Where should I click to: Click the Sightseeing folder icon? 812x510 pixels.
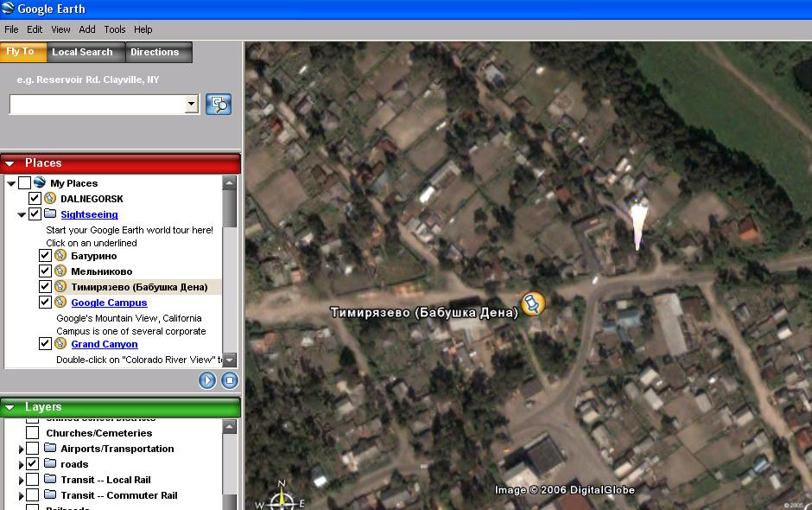pyautogui.click(x=50, y=214)
